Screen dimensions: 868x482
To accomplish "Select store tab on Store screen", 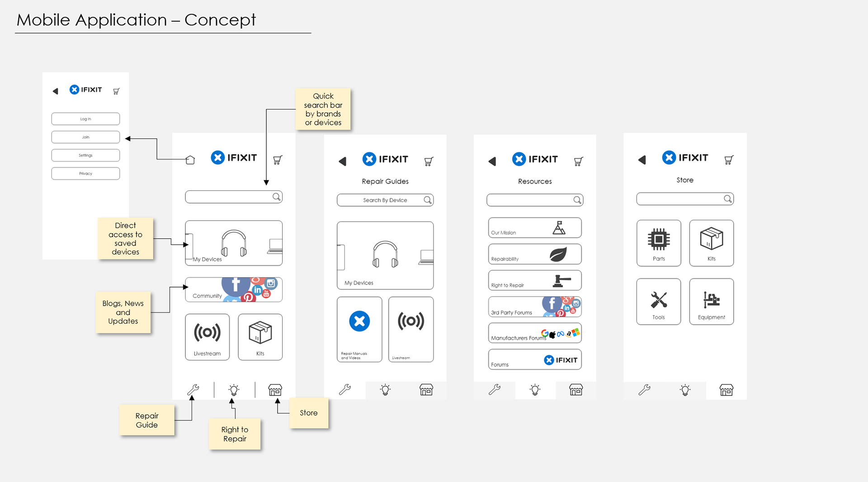I will [726, 390].
